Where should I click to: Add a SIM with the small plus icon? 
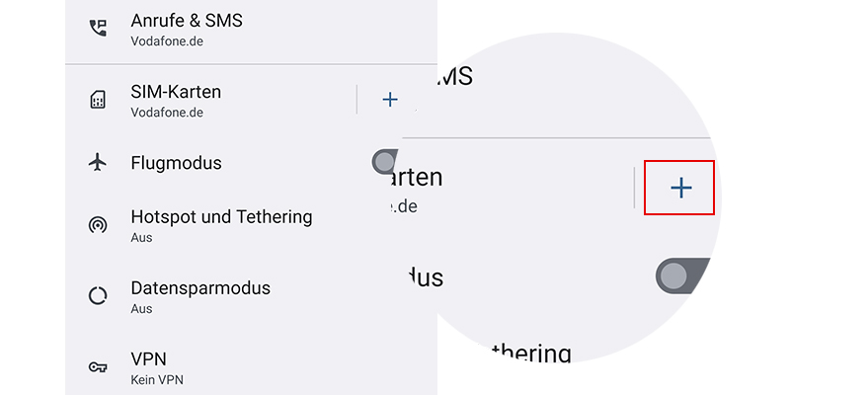click(x=390, y=99)
